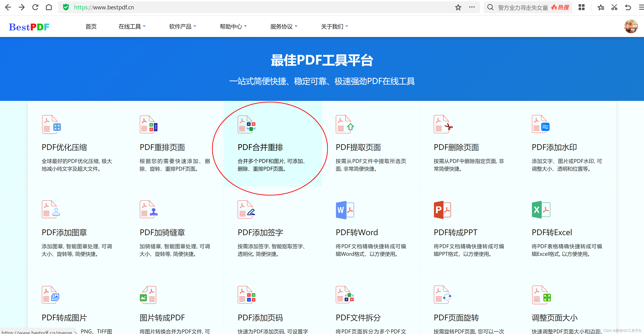Click the 热搜 hot search label
This screenshot has width=644, height=334.
click(560, 7)
